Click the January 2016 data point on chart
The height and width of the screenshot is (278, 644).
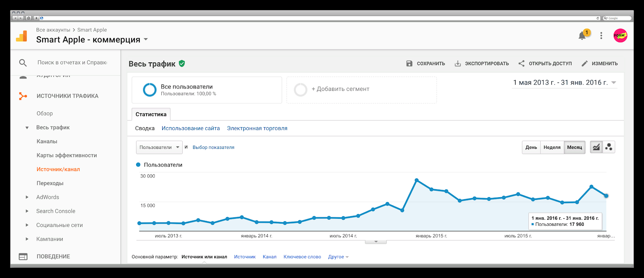pyautogui.click(x=606, y=196)
